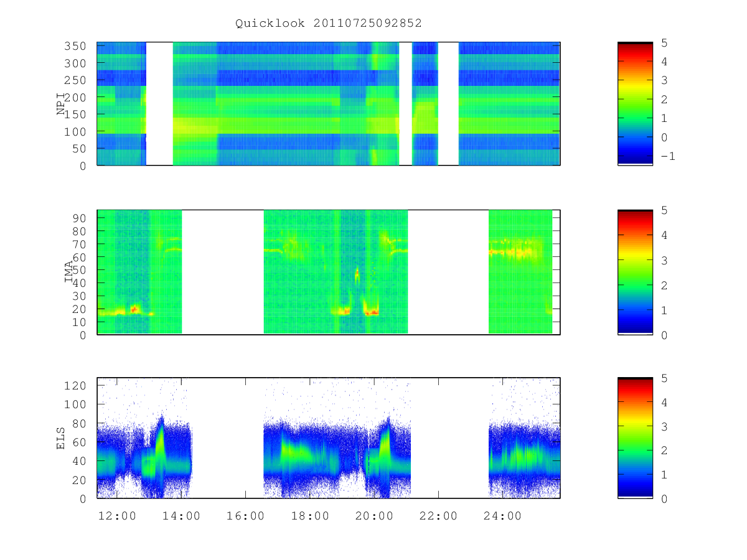Image resolution: width=747 pixels, height=560 pixels.
Task: Click the 2 label on IMA color bar
Action: click(x=664, y=286)
